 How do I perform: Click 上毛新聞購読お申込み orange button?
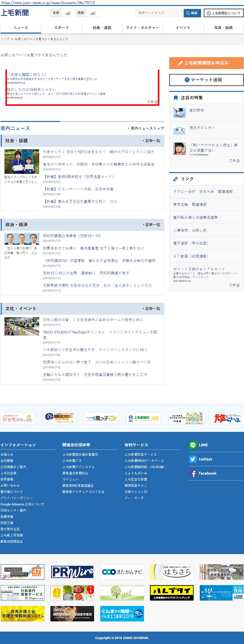(x=206, y=63)
